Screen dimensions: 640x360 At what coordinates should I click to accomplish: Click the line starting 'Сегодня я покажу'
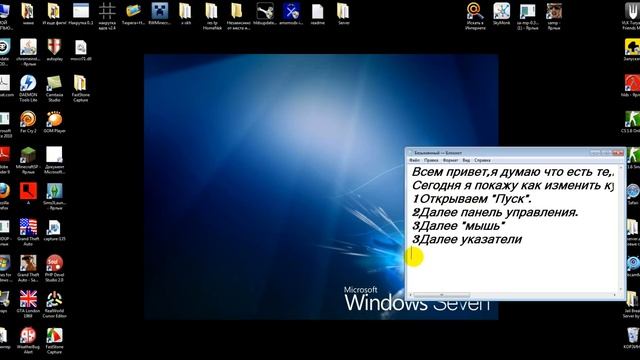point(513,185)
